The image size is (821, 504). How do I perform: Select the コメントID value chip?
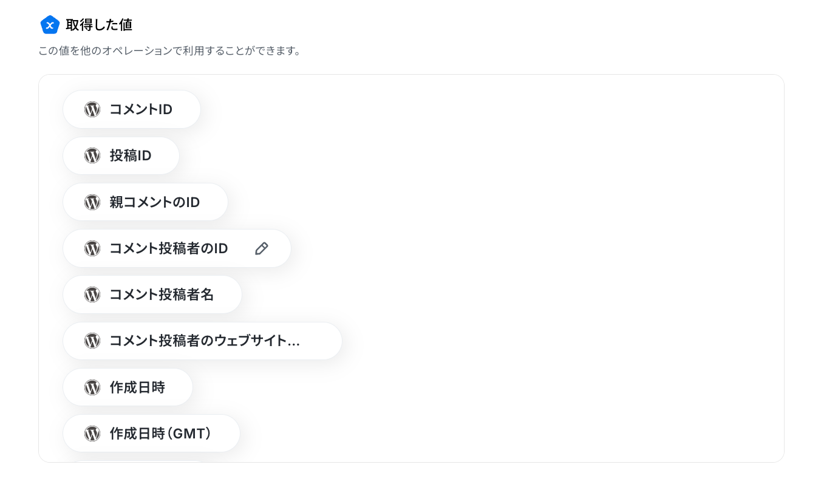coord(132,109)
